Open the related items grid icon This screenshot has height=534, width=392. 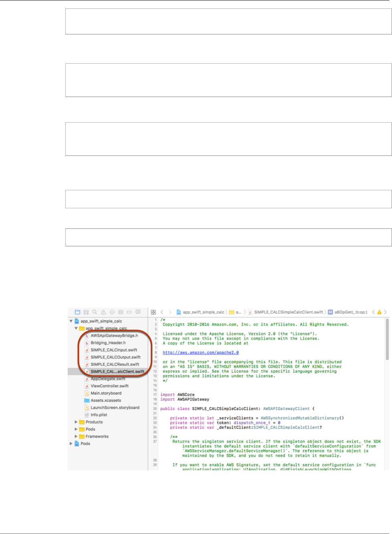[x=153, y=312]
